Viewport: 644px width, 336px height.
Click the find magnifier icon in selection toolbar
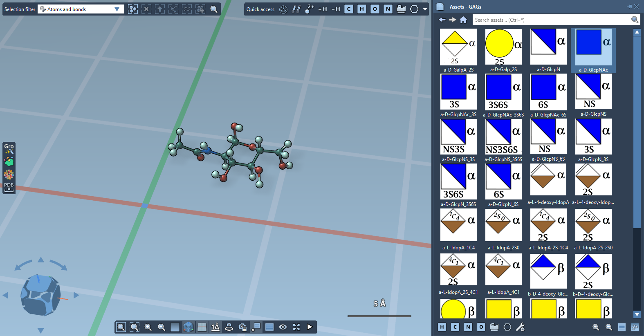click(x=213, y=9)
